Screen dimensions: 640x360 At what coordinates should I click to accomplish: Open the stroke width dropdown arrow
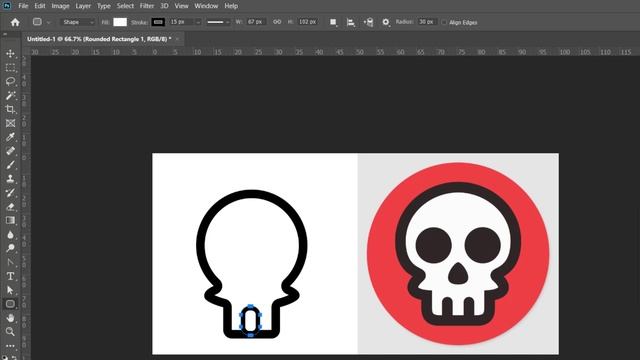click(198, 22)
